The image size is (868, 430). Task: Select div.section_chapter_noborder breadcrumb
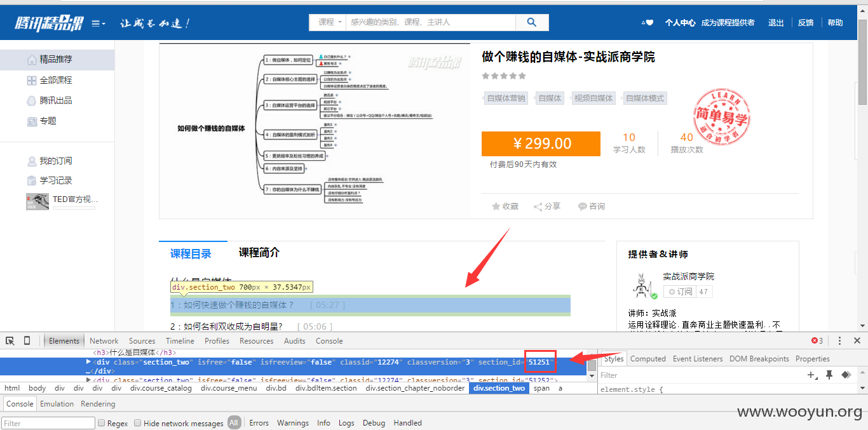pyautogui.click(x=415, y=388)
